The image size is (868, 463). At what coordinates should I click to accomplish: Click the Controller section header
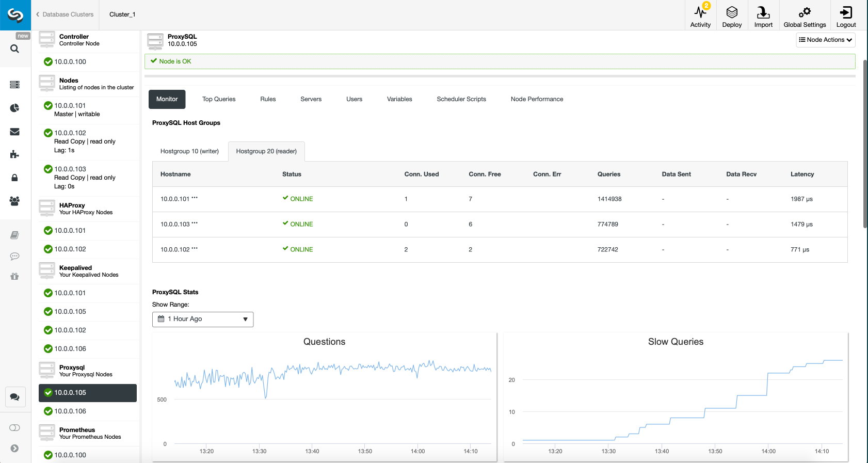click(x=88, y=40)
